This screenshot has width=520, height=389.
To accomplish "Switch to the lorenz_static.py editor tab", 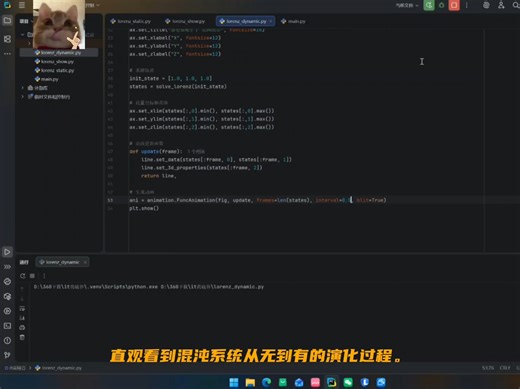I will point(130,21).
